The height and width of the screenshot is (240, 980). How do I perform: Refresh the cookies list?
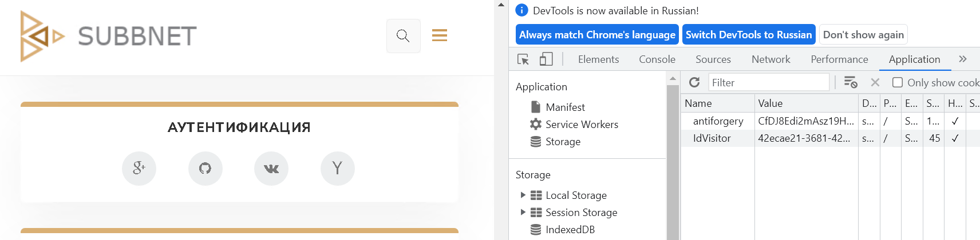tap(694, 83)
